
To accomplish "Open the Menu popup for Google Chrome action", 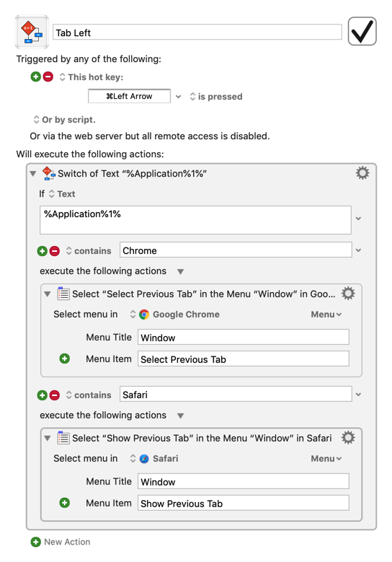I will [326, 315].
